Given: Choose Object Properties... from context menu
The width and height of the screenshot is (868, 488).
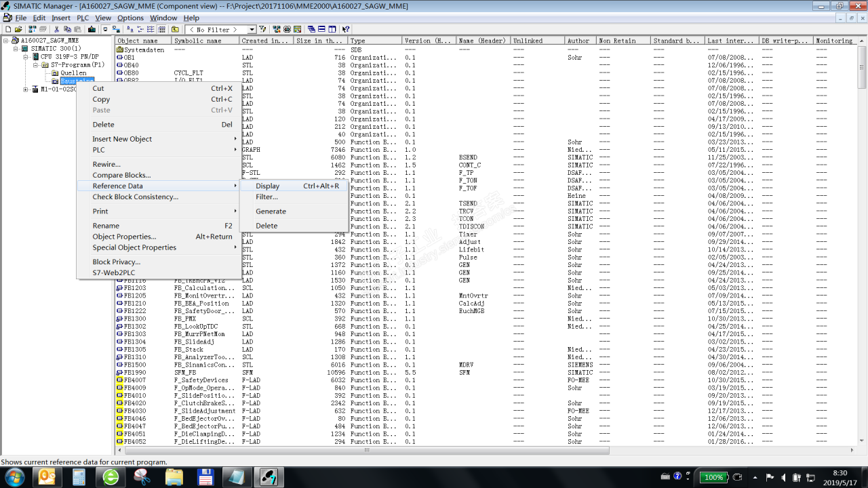Looking at the screenshot, I should (159, 237).
